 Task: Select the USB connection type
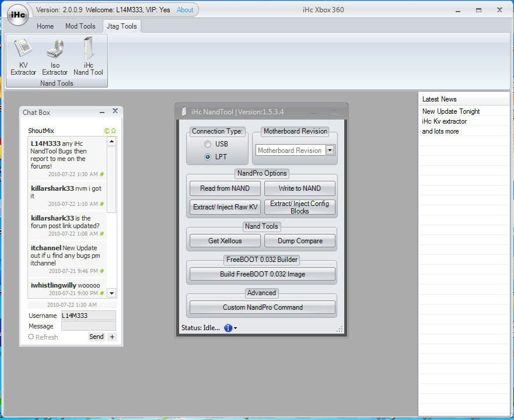click(208, 144)
